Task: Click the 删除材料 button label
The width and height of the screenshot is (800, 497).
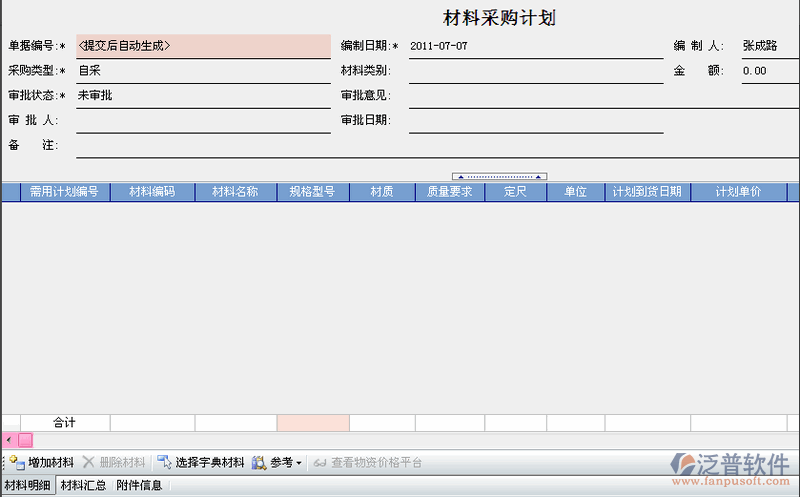Action: click(x=122, y=463)
